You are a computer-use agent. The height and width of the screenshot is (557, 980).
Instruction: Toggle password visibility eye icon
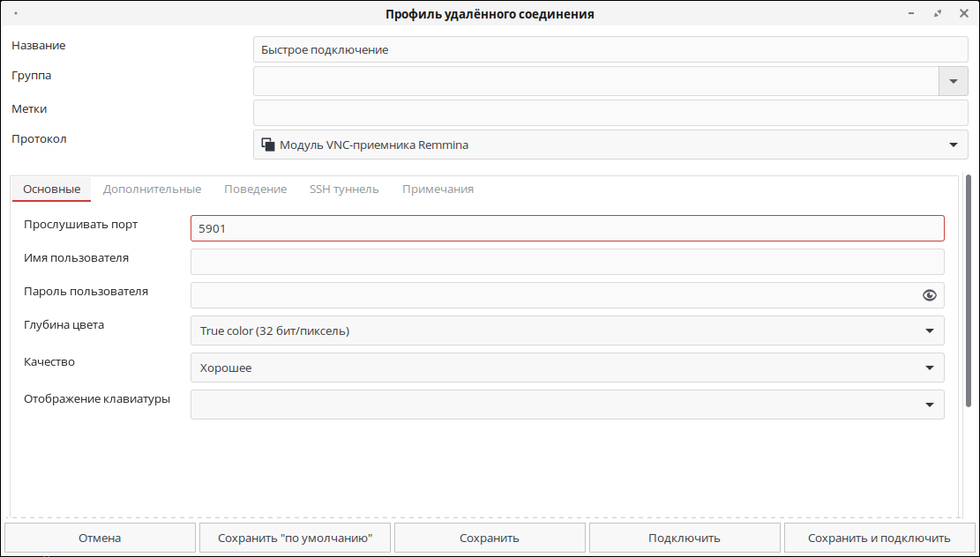pyautogui.click(x=929, y=295)
